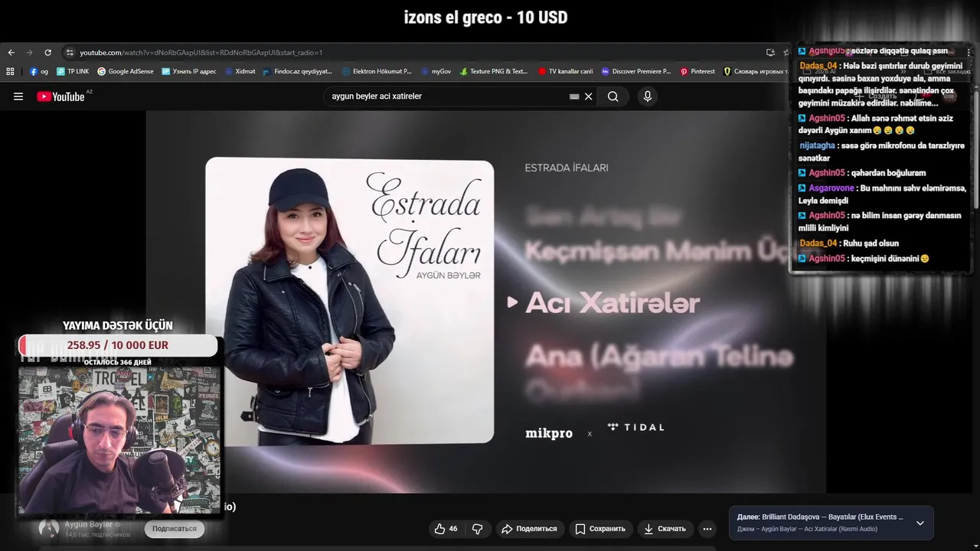Screen dimensions: 980x551
Task: Click the 258.95 / 10 000 EUR donation bar
Action: pos(118,345)
